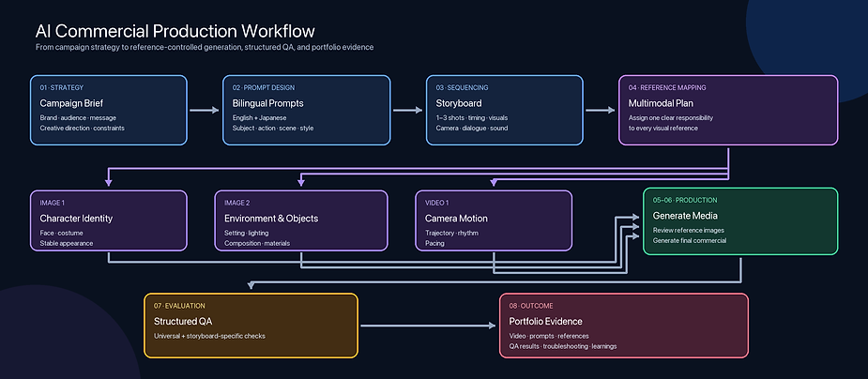This screenshot has height=379, width=868.
Task: Click the 'Portfolio Evidence' heading
Action: click(545, 322)
